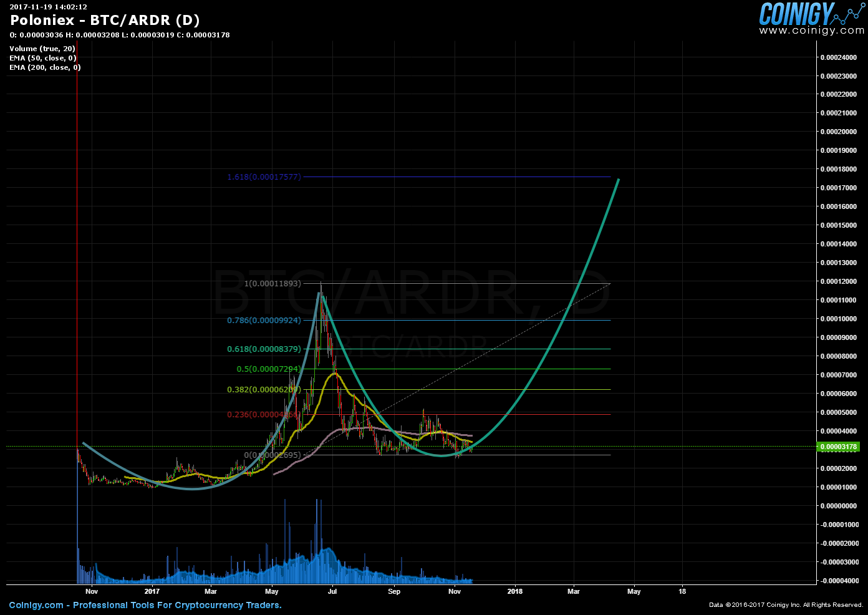Image resolution: width=868 pixels, height=615 pixels.
Task: Select the Volume (true, 20) indicator label
Action: coord(42,49)
